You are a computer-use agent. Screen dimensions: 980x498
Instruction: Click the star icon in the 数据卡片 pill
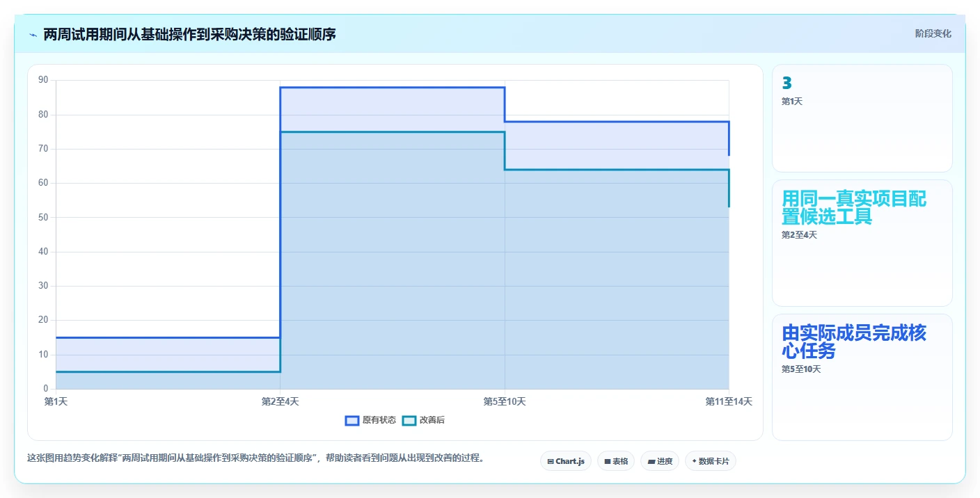[694, 461]
